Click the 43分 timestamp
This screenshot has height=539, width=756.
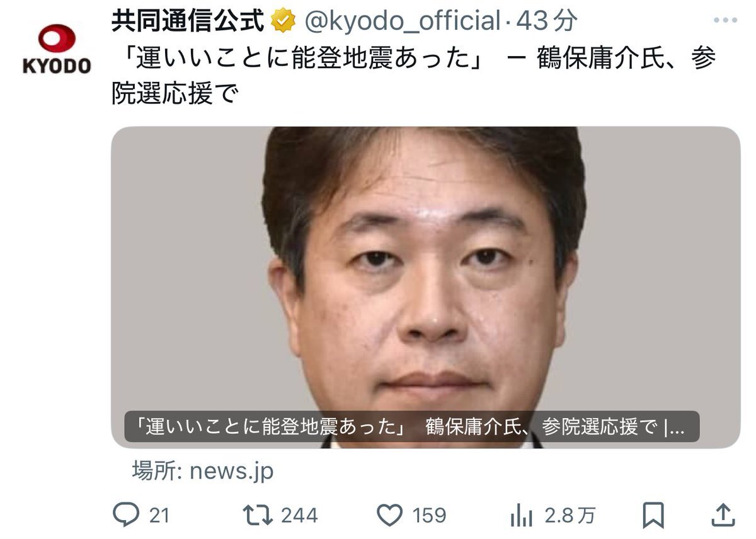click(546, 22)
